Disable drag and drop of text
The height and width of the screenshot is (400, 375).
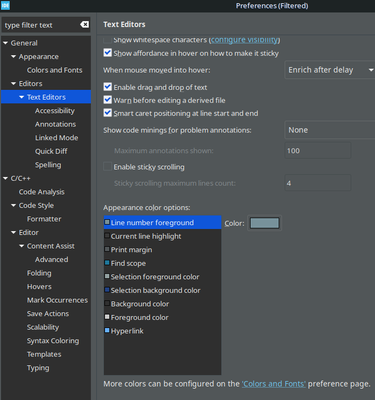[107, 87]
